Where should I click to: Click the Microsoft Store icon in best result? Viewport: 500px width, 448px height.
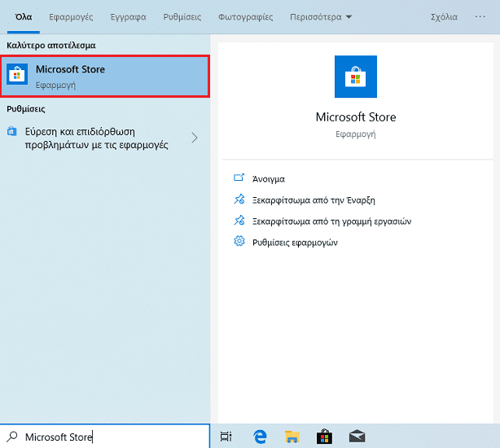click(17, 74)
